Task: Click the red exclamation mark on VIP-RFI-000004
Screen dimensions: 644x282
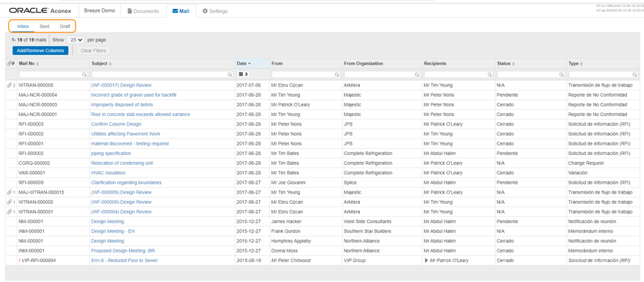Action: [20, 261]
